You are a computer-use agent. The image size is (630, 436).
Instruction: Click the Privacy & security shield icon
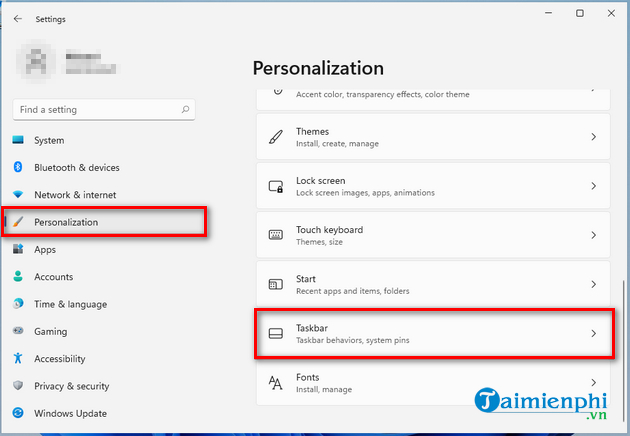click(18, 386)
